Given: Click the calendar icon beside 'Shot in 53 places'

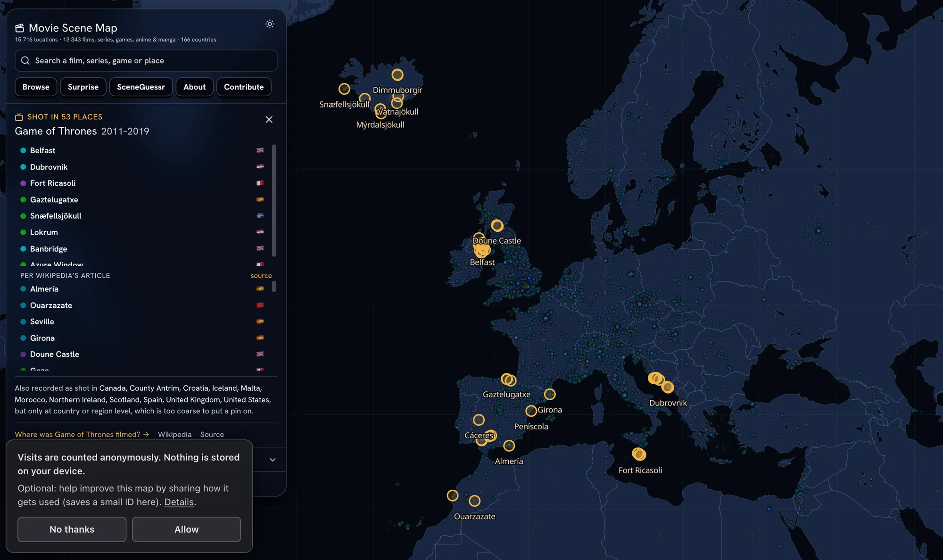Looking at the screenshot, I should [19, 117].
